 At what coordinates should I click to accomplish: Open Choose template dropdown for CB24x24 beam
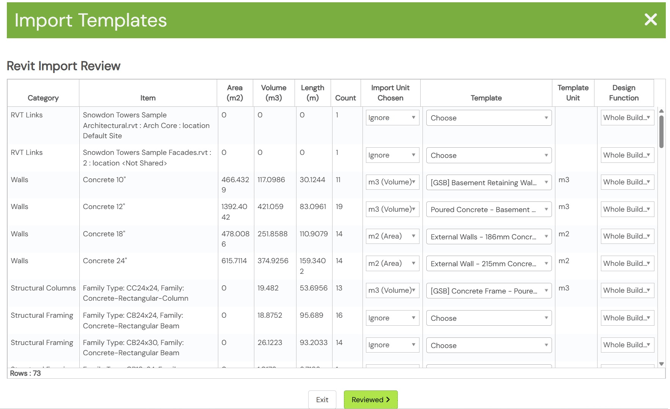click(x=488, y=318)
